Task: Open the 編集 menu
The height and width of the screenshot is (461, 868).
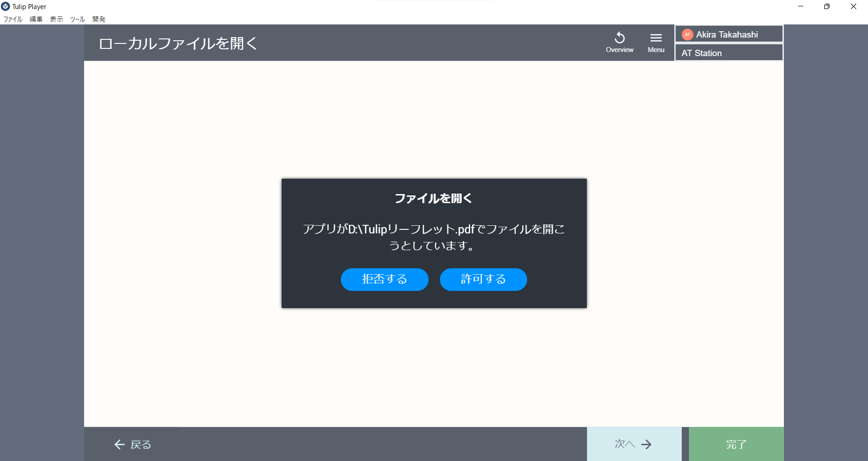Action: (36, 19)
